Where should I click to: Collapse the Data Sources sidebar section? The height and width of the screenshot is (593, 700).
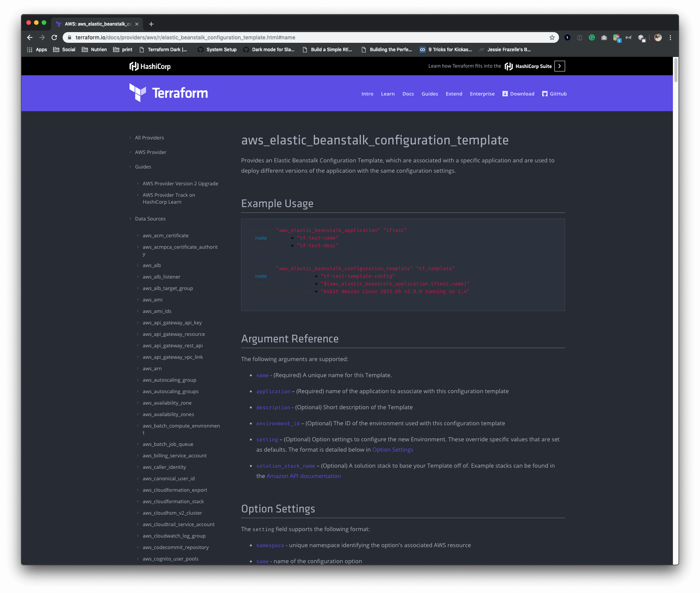[150, 219]
